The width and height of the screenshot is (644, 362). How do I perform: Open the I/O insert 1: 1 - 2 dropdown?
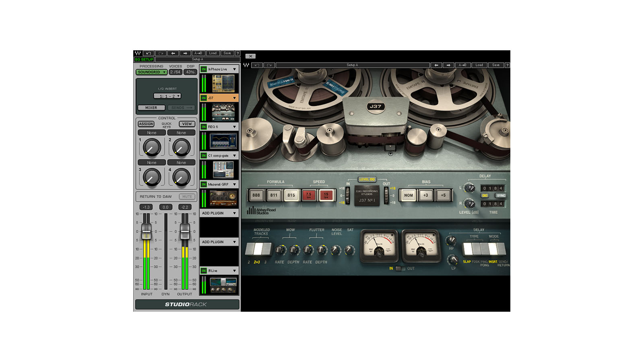tap(167, 96)
